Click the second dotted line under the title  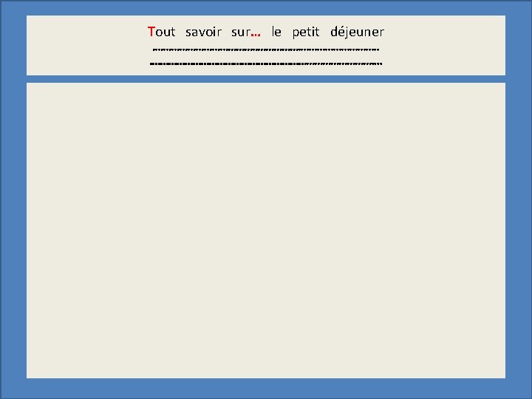pos(266,64)
